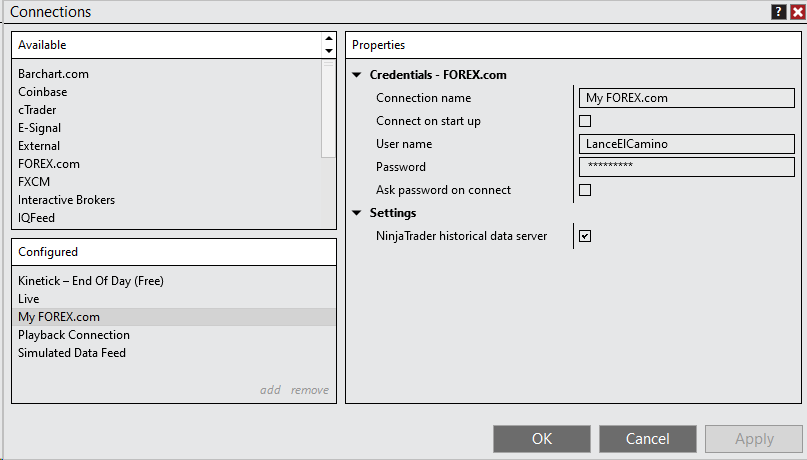
Task: Select IQFeed in the Available list
Action: (x=168, y=218)
